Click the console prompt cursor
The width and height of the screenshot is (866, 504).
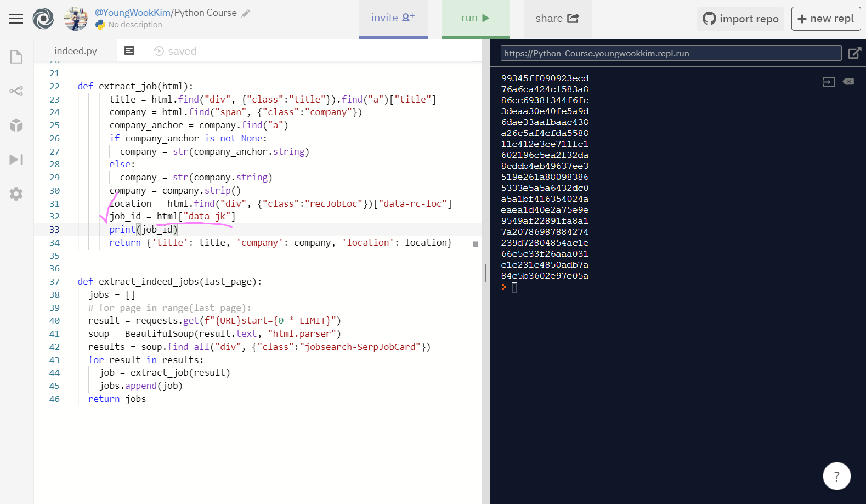[514, 288]
